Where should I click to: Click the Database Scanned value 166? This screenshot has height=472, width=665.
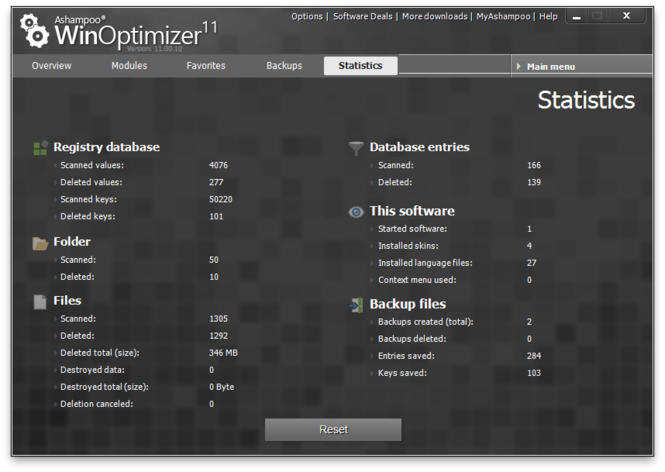534,165
